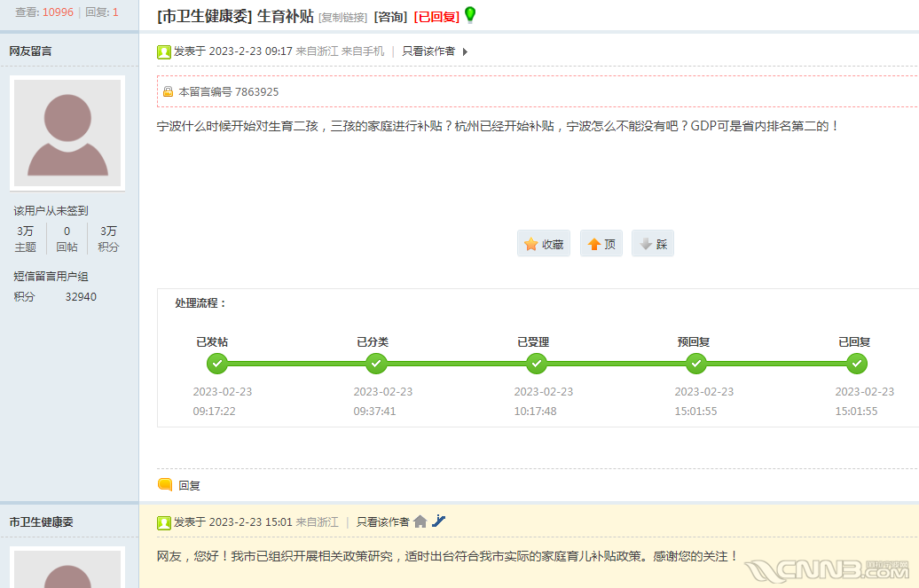Click the blue tool icon beside the house

tap(438, 521)
